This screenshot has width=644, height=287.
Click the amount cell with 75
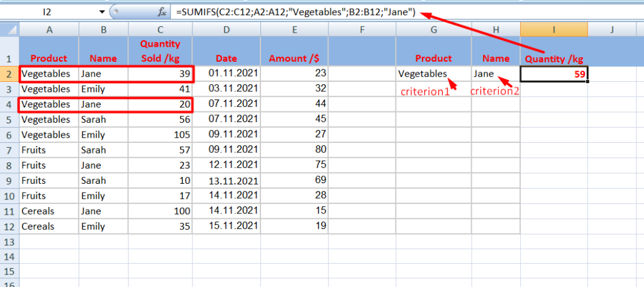[294, 166]
